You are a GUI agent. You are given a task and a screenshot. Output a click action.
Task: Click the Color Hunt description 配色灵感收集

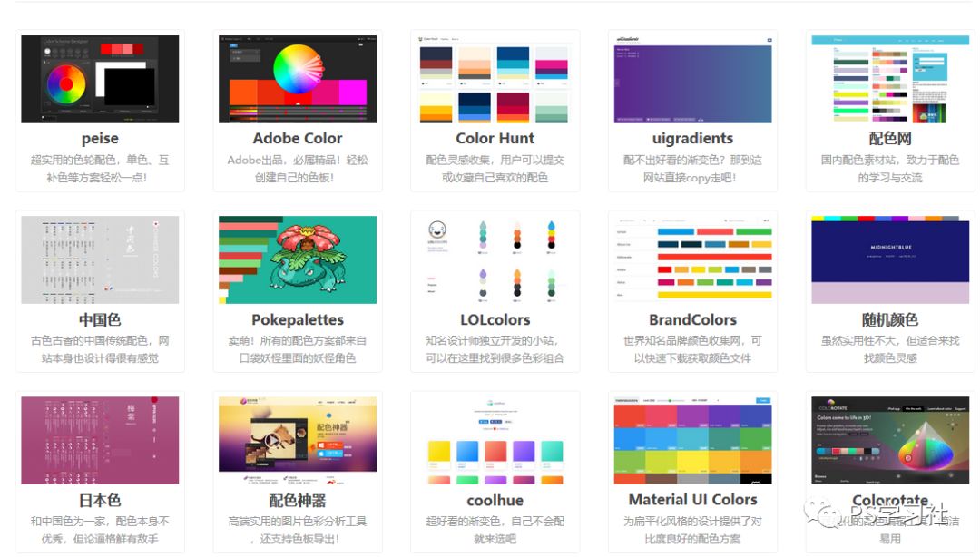point(495,169)
